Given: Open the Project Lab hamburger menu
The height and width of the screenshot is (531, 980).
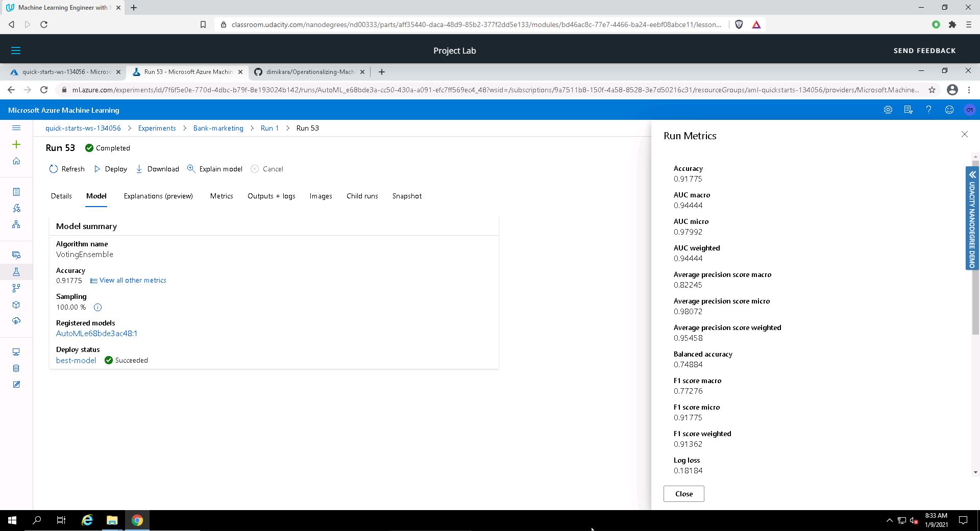Looking at the screenshot, I should [16, 50].
